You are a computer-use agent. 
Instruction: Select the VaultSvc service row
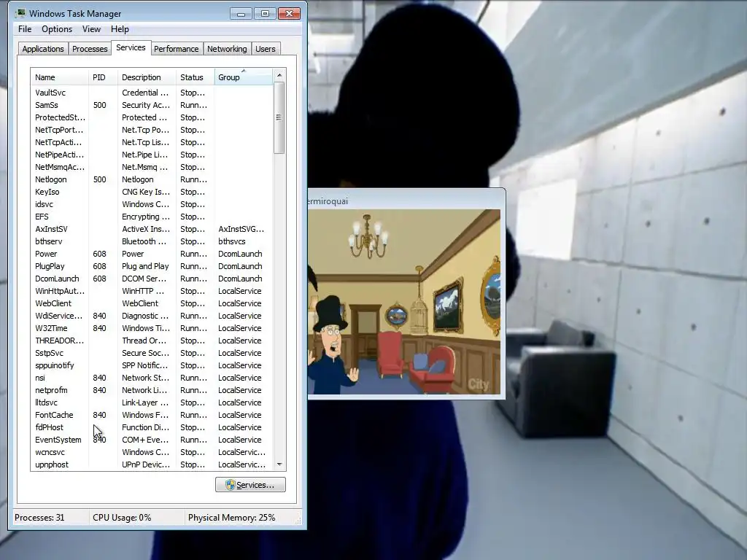click(x=152, y=93)
